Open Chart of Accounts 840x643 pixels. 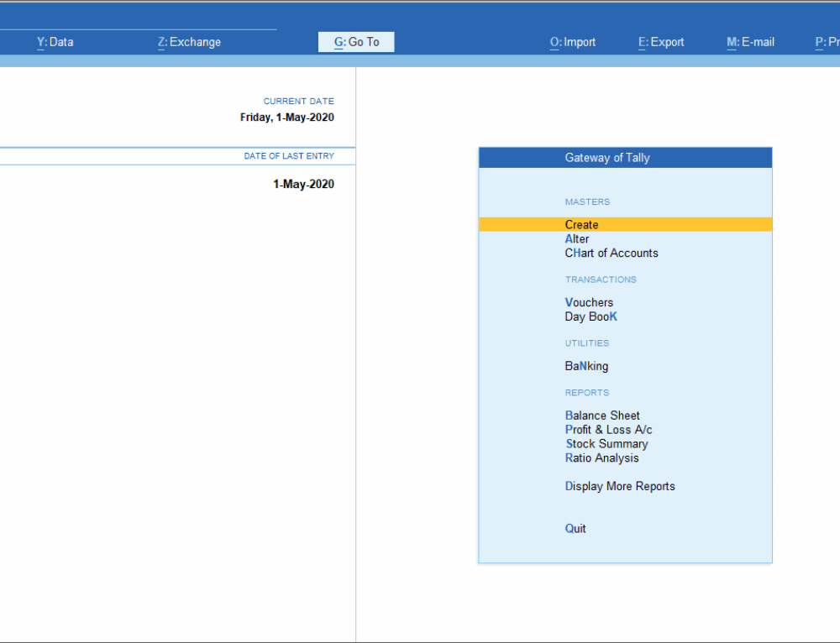pos(611,253)
